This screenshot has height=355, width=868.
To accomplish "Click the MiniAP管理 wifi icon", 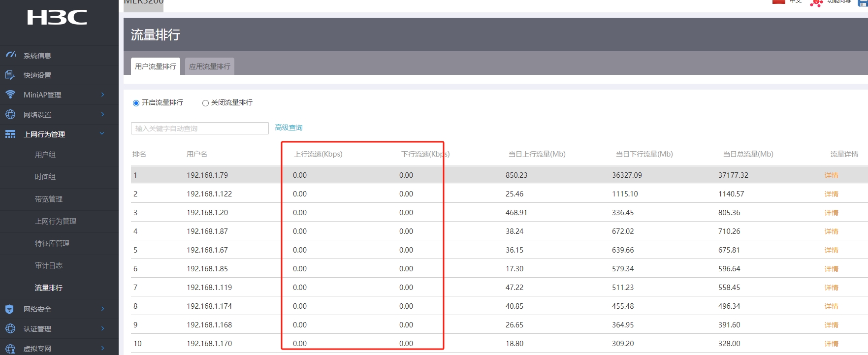I will [x=10, y=94].
